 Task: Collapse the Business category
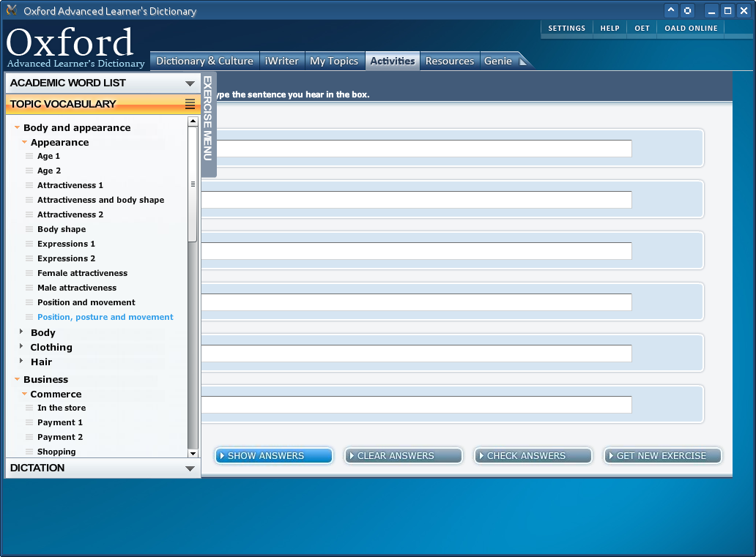(x=18, y=379)
